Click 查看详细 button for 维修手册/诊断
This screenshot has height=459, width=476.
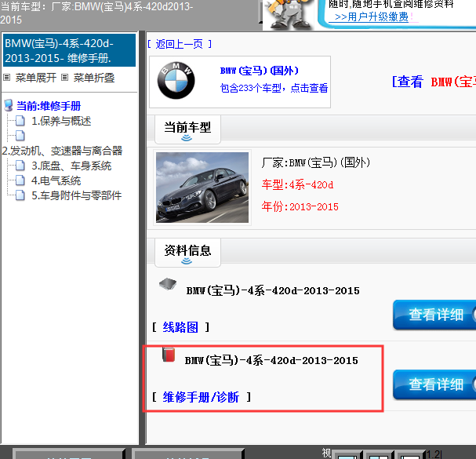click(434, 384)
